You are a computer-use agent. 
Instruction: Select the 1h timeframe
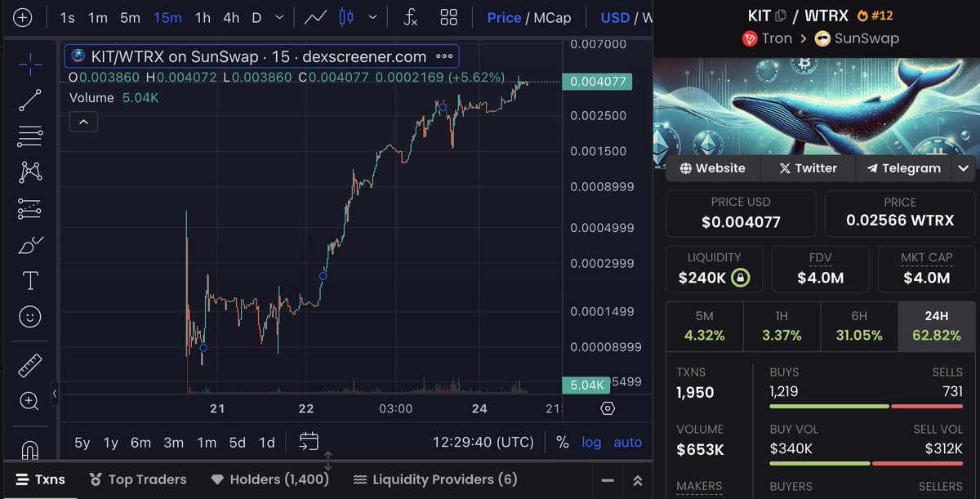[203, 17]
